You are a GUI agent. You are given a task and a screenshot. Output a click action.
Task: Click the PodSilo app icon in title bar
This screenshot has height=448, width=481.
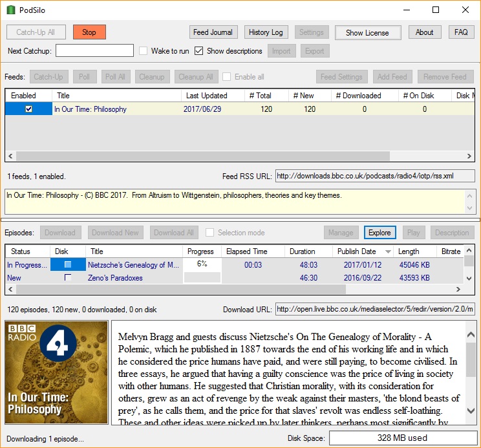(x=10, y=10)
